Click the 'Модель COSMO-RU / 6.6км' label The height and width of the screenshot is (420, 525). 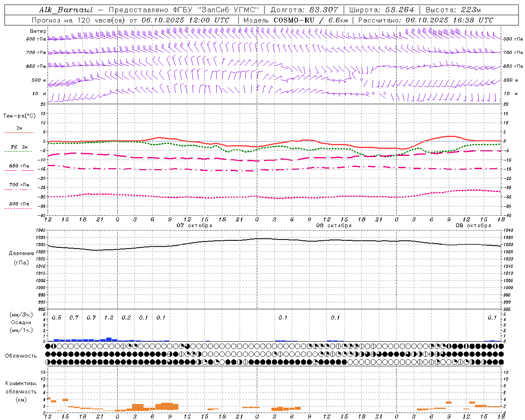296,20
